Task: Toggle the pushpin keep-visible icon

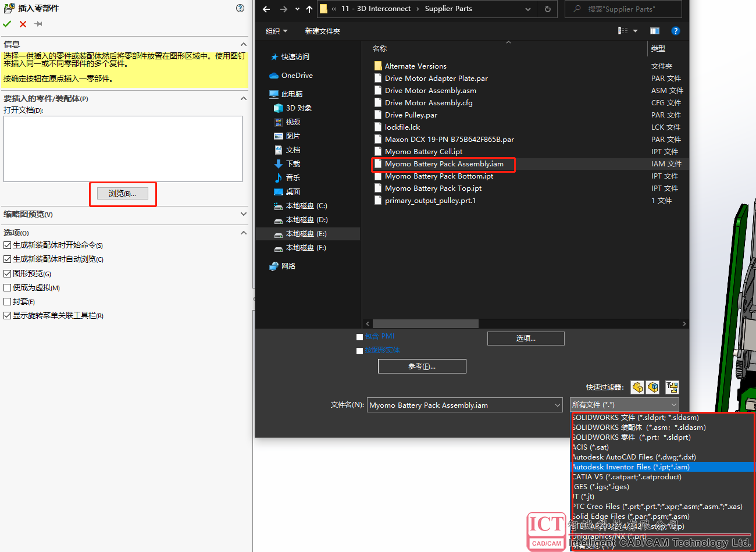Action: 38,24
